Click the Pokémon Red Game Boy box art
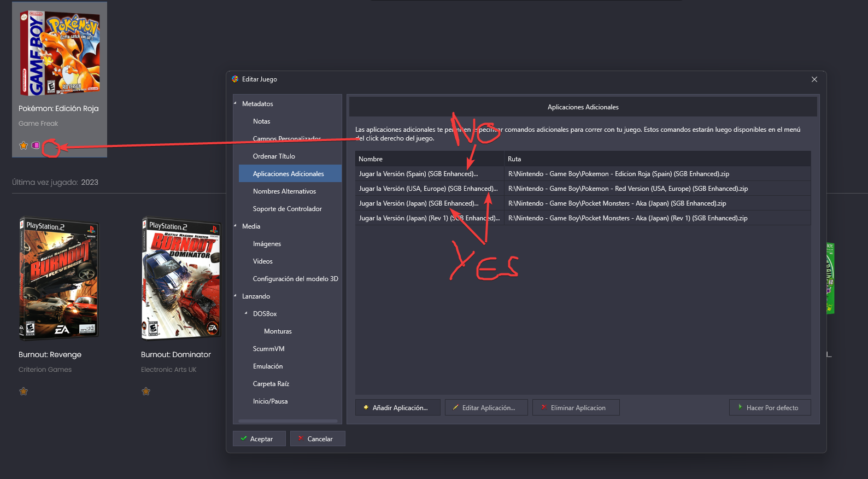Screen dimensions: 868x479 (x=60, y=52)
